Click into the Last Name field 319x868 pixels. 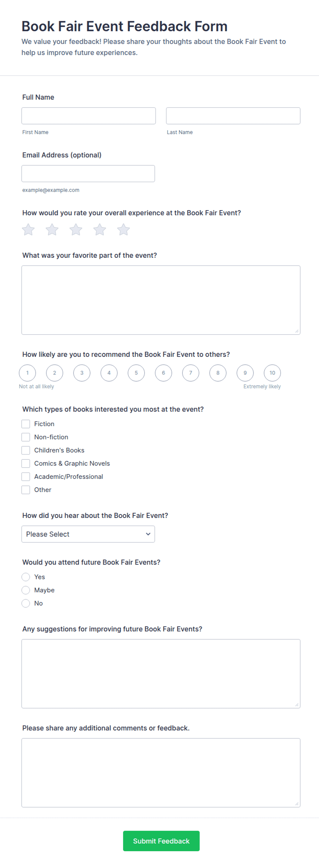tap(233, 116)
